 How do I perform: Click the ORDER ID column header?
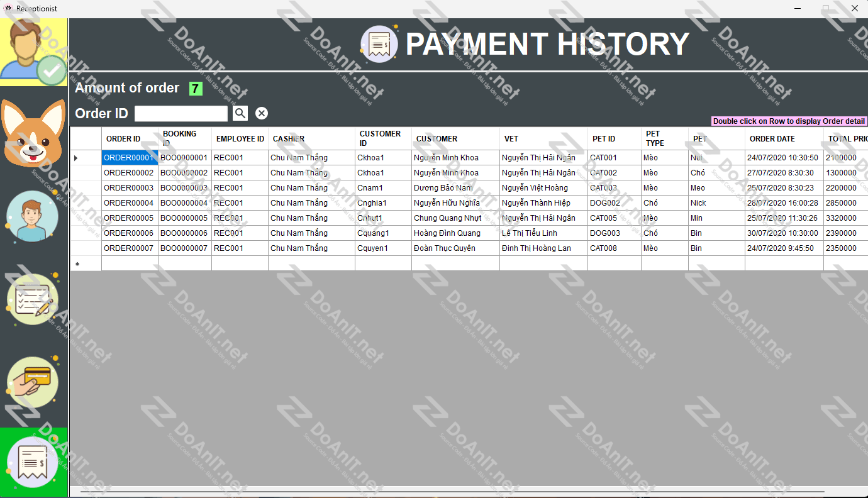(130, 138)
